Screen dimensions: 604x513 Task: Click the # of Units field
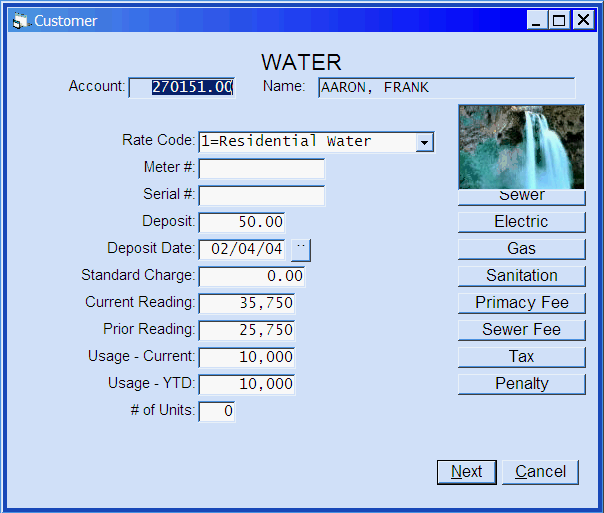[x=217, y=411]
